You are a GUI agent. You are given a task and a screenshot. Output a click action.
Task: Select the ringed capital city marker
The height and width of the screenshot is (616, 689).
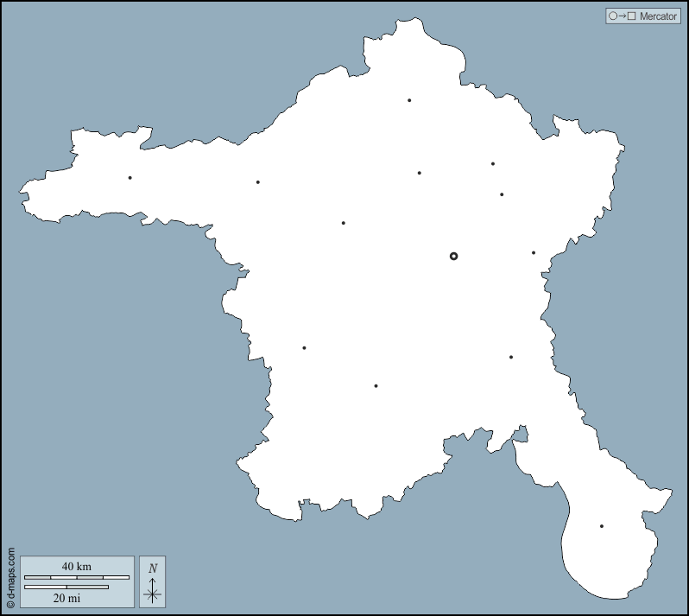(454, 256)
